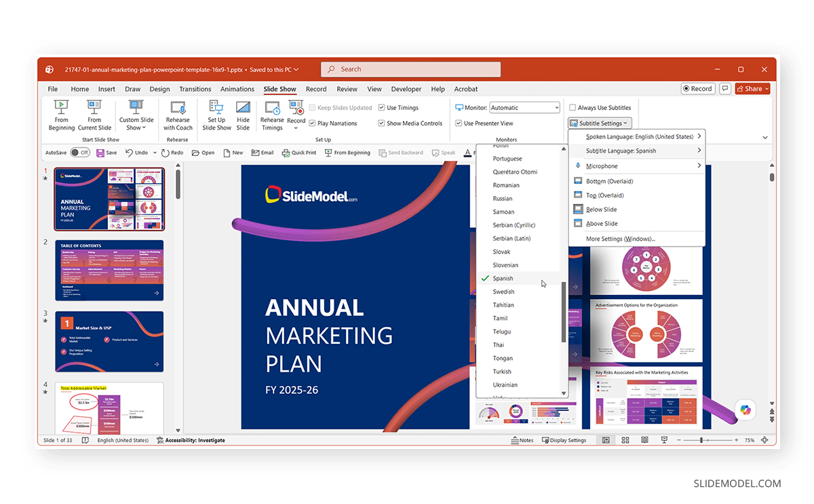This screenshot has height=504, width=814.
Task: Toggle the AutoSave switch
Action: coord(80,153)
